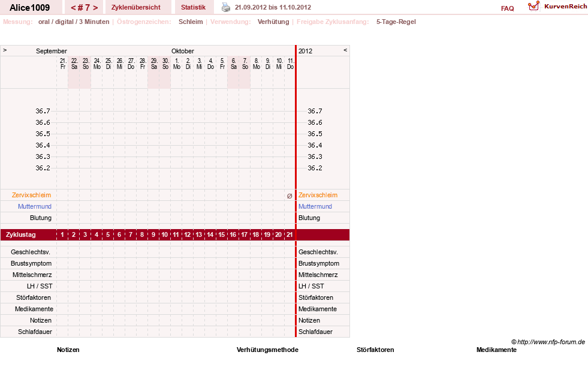Select cycle day 10 cell

click(165, 234)
